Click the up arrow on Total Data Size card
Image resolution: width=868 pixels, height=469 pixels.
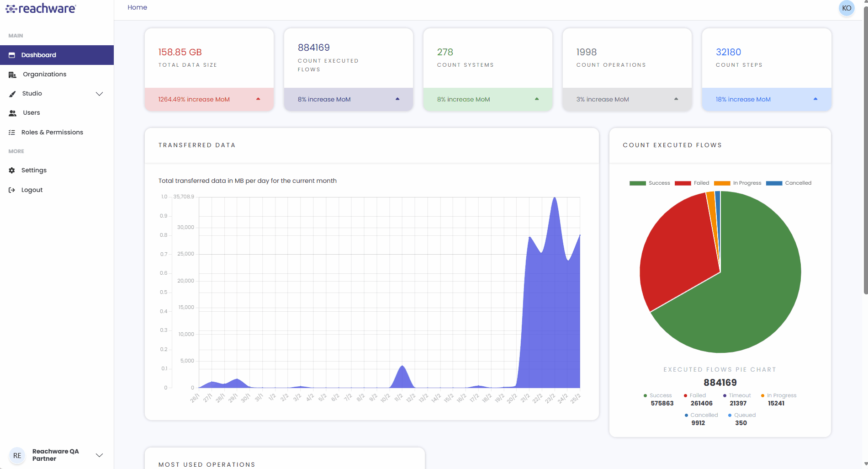tap(258, 99)
